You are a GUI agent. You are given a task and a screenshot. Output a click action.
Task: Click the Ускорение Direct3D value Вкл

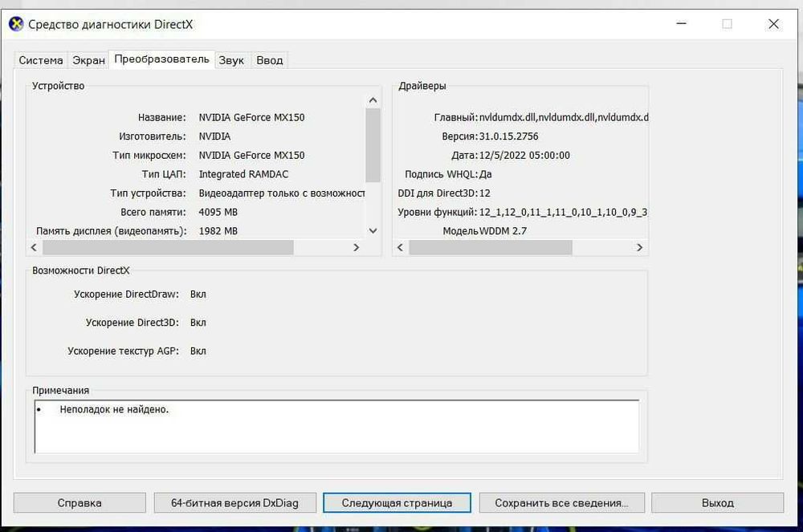[x=198, y=323]
